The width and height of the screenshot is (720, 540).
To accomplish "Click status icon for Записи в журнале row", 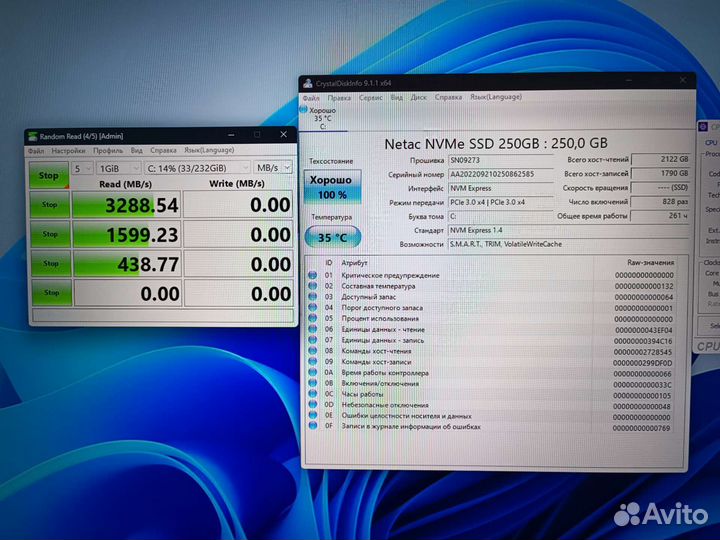I will point(313,426).
